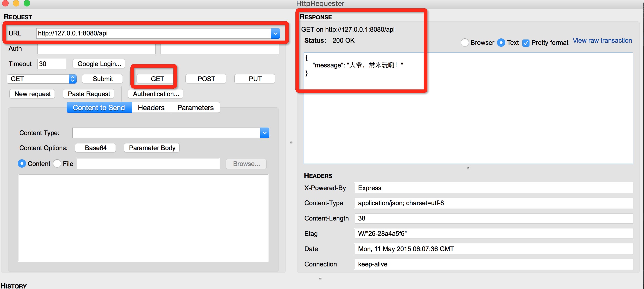Click the Base64 content option
Screen dimensions: 644x289
click(x=95, y=148)
